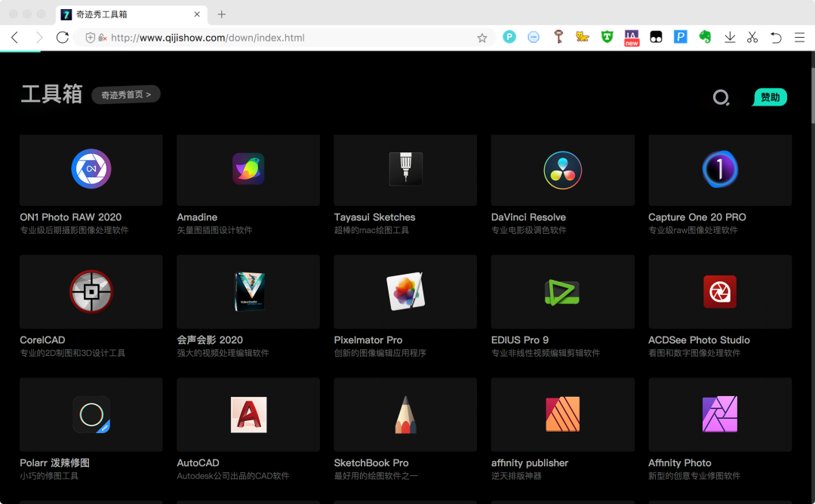Click the DaVinci Resolve app icon
The image size is (815, 504).
(x=563, y=169)
